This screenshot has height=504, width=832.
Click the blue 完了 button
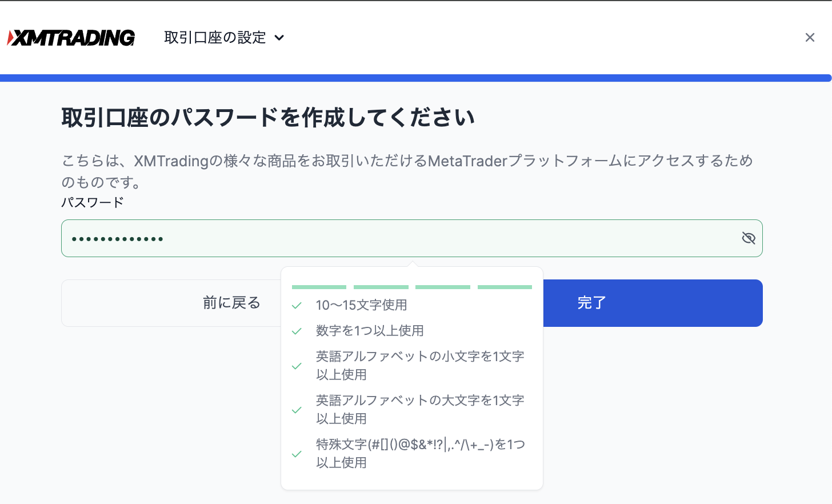[x=651, y=303]
